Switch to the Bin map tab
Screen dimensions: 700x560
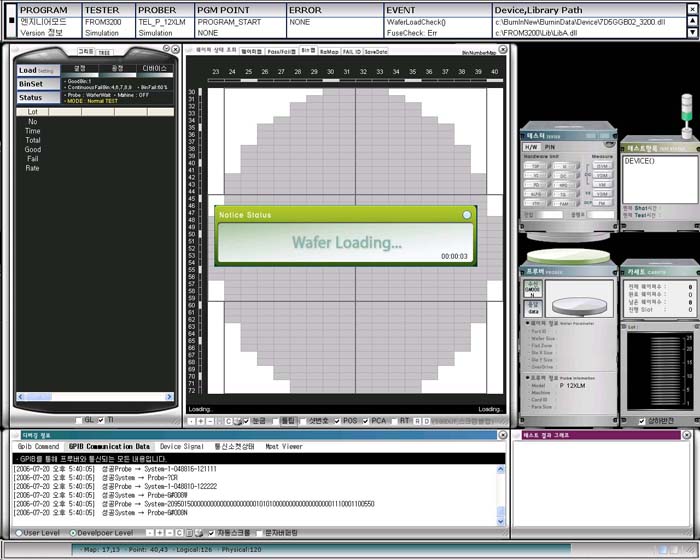(x=308, y=51)
